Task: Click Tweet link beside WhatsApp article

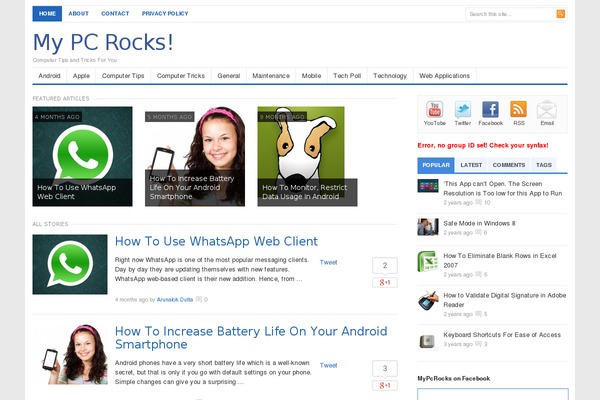Action: point(328,262)
